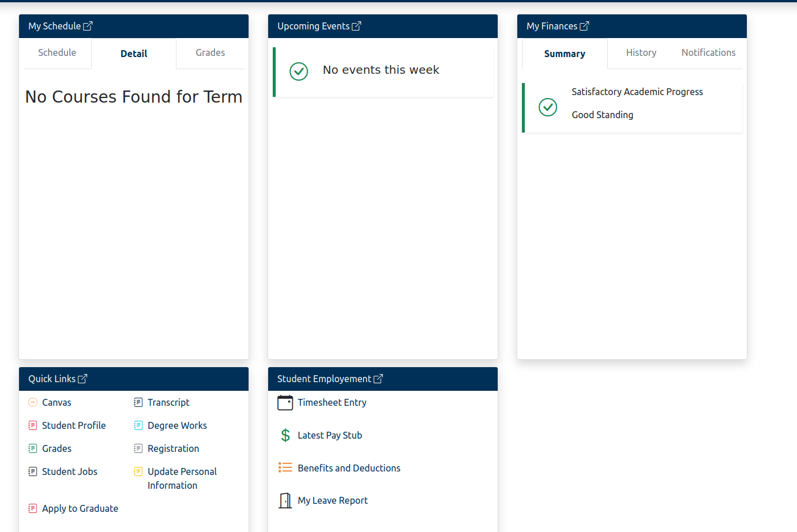Open the Transcript link

[168, 402]
